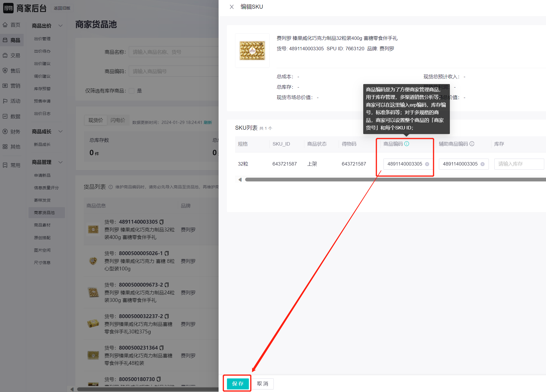This screenshot has height=392, width=546.
Task: Open 预售申请 menu item
Action: [x=42, y=101]
